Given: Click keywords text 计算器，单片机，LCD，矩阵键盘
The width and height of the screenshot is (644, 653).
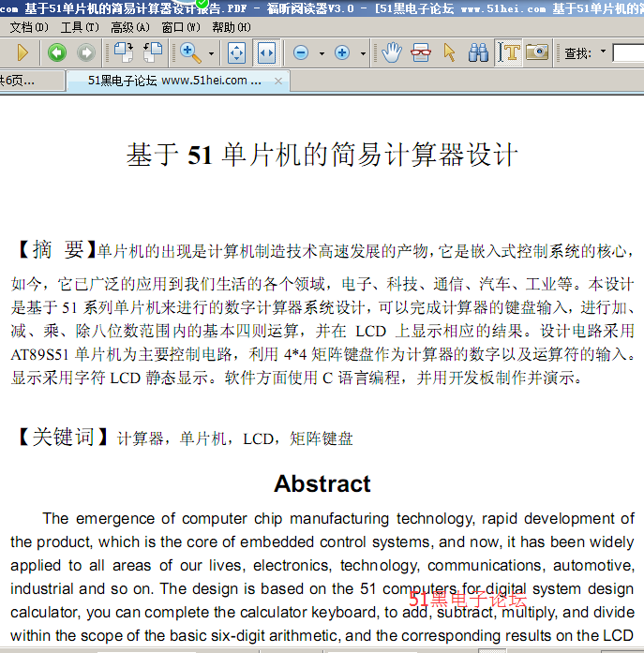Looking at the screenshot, I should [234, 438].
